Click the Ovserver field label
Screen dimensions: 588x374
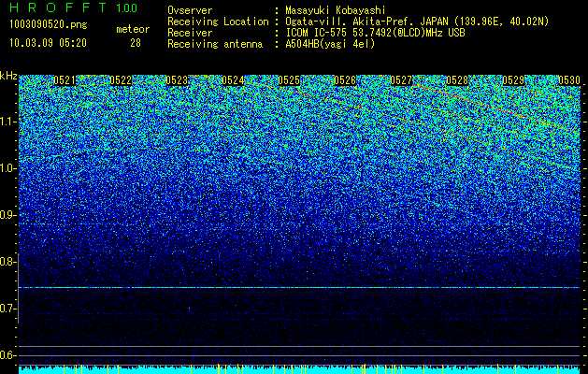(190, 10)
